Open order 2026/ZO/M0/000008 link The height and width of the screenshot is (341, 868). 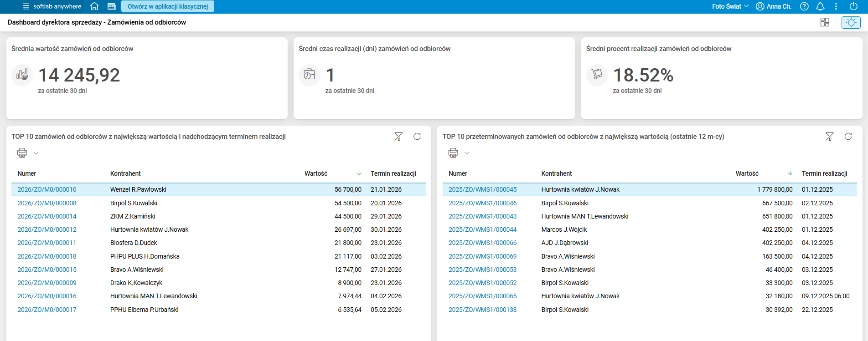click(x=47, y=203)
